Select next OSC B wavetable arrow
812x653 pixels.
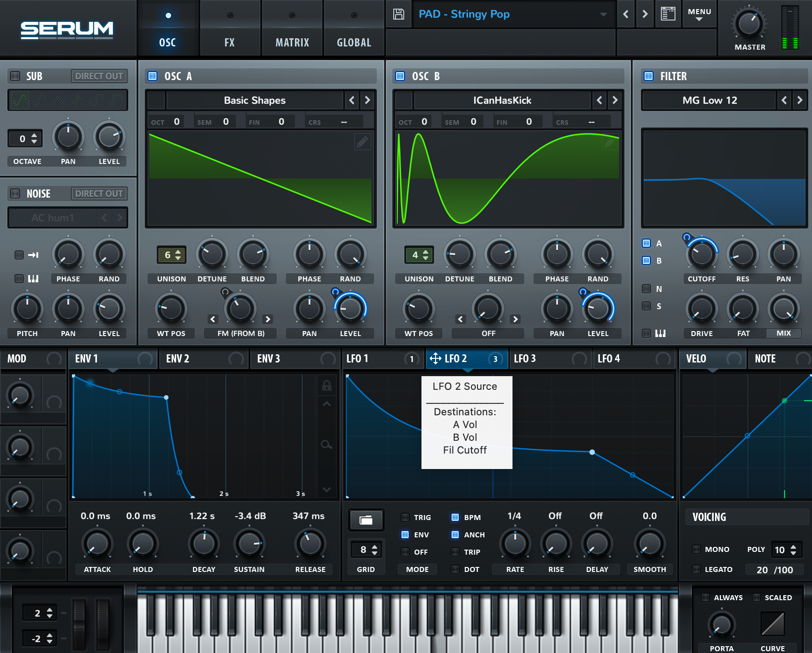pyautogui.click(x=615, y=100)
